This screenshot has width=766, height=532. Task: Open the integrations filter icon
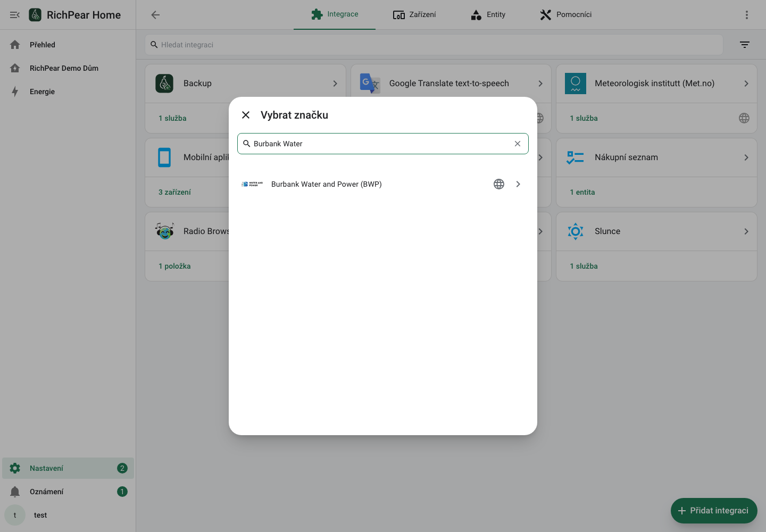point(745,45)
